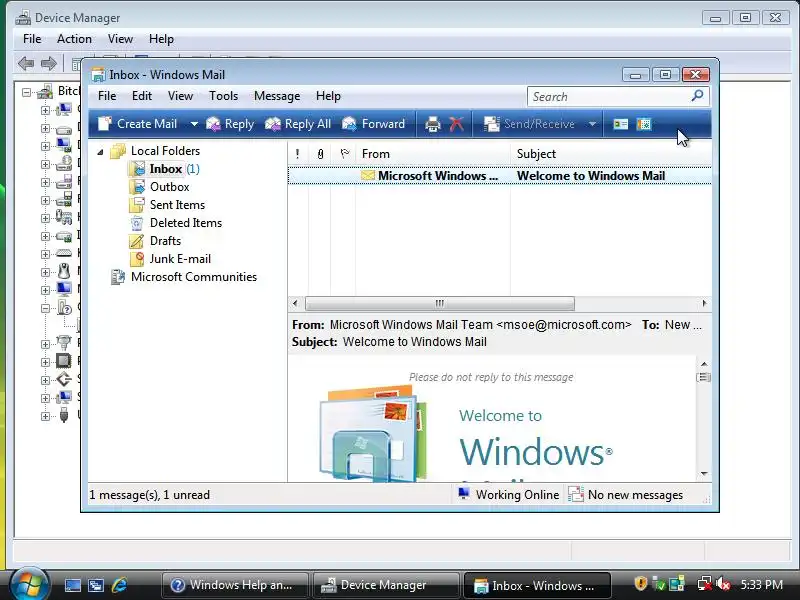Select the Inbox folder

(165, 169)
